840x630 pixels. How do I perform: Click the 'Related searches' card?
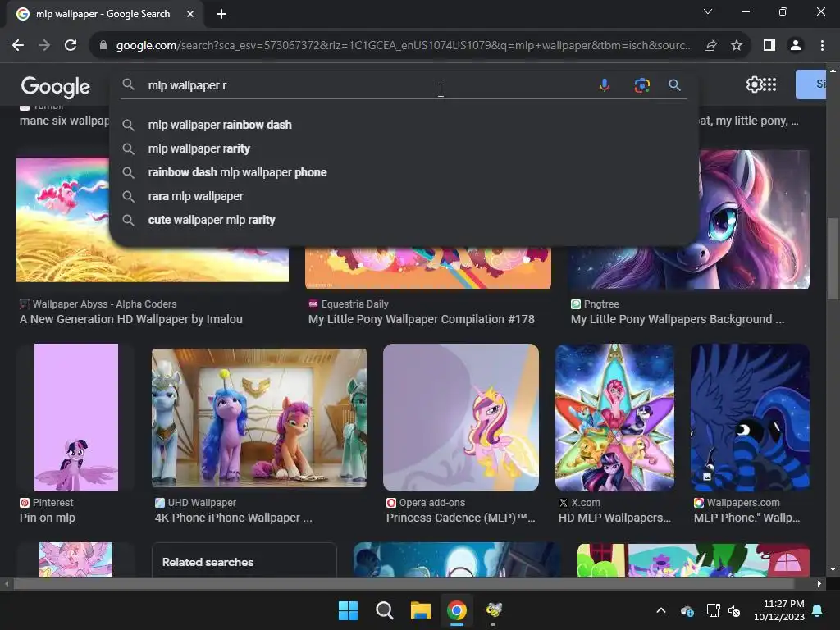coord(244,560)
